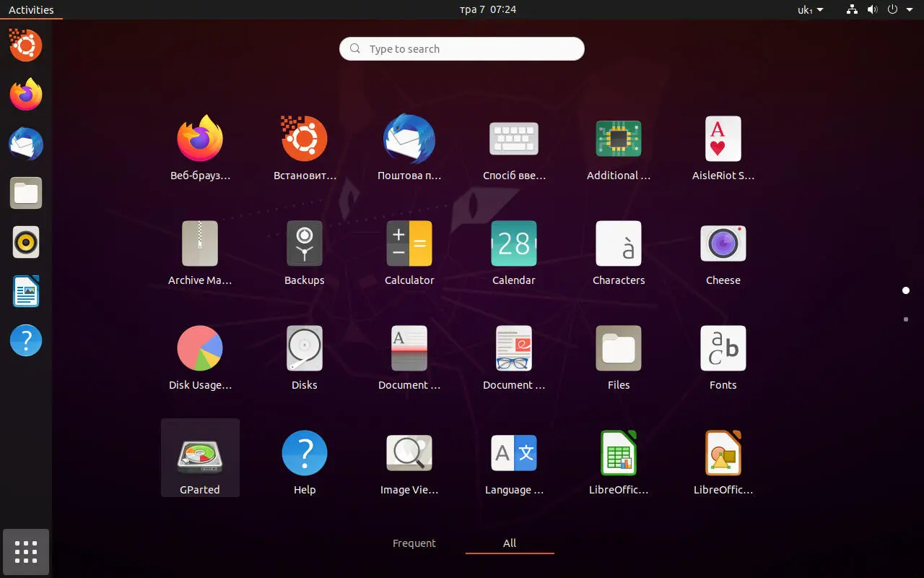Viewport: 924px width, 578px height.
Task: Click the network status icon
Action: click(852, 9)
